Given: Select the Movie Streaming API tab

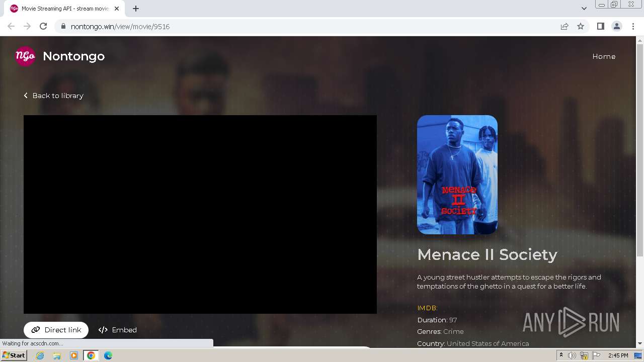Looking at the screenshot, I should click(x=65, y=9).
